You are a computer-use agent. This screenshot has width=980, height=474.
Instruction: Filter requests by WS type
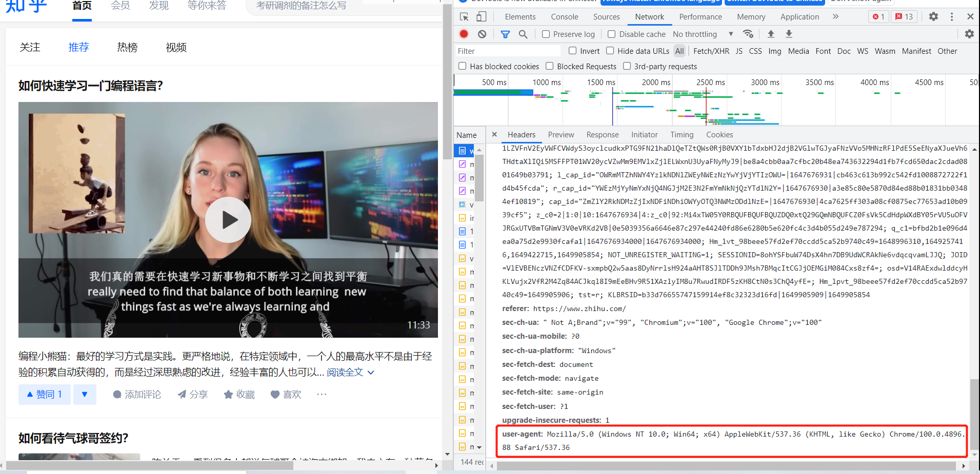click(863, 51)
